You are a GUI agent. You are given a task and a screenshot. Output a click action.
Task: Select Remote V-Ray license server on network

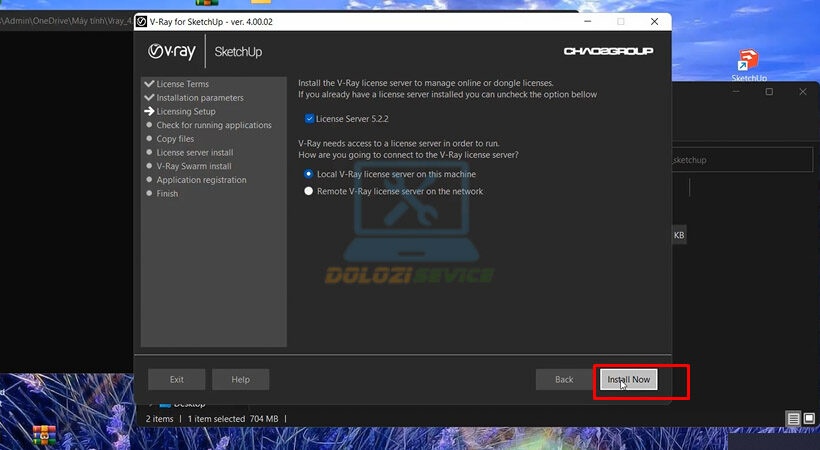[309, 191]
